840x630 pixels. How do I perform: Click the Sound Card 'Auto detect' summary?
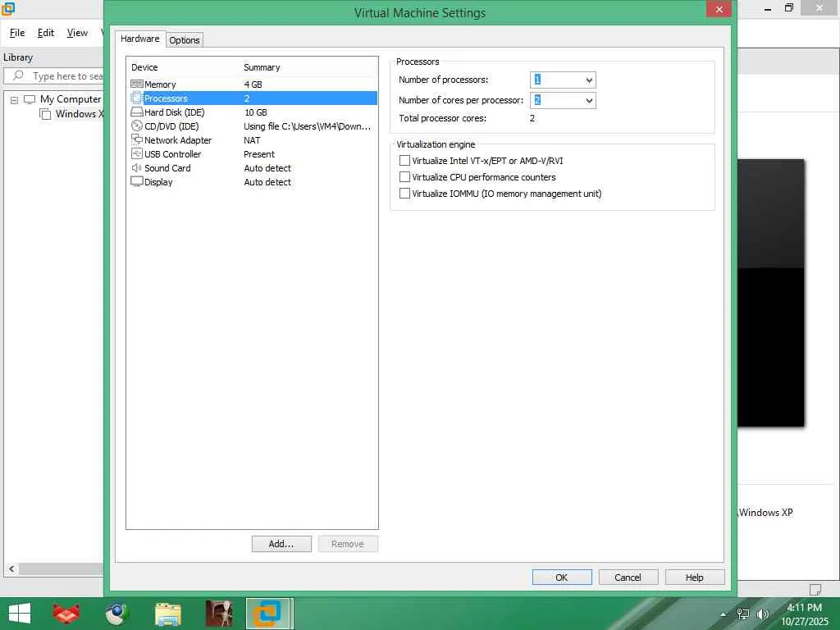click(267, 167)
